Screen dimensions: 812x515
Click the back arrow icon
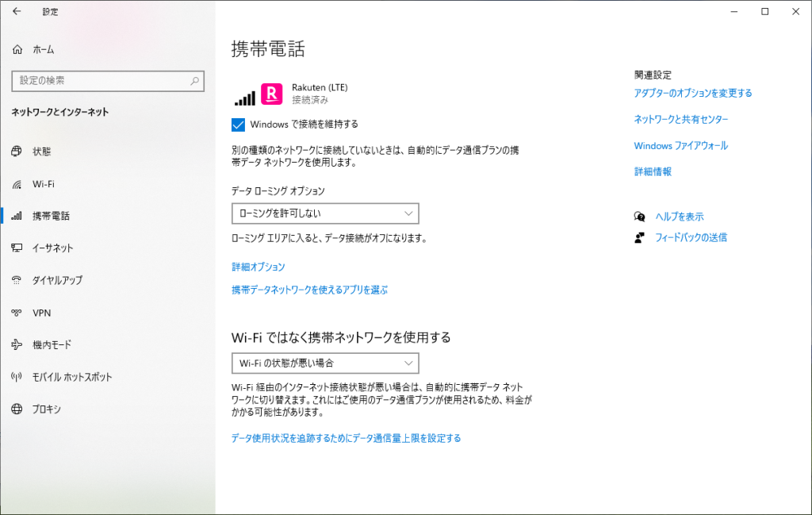tap(17, 12)
